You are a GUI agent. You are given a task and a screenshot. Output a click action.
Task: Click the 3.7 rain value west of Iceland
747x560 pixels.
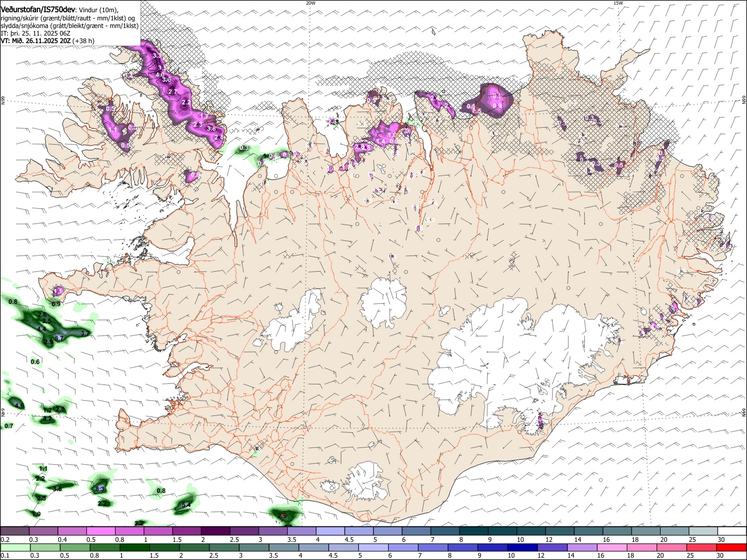tap(85, 333)
